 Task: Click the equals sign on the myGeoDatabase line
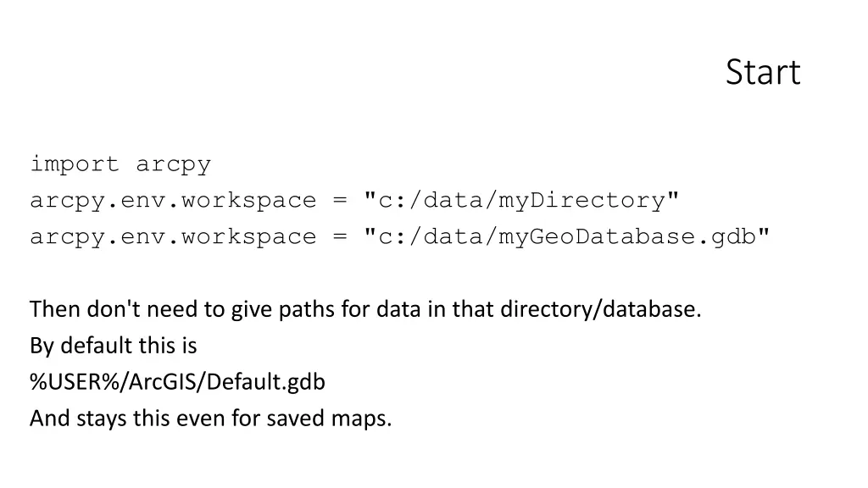pos(340,237)
